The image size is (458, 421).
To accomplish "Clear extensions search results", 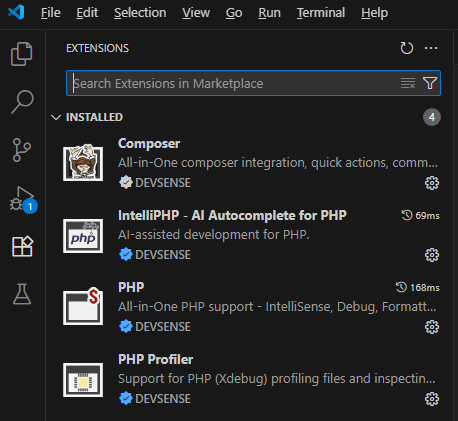I will pyautogui.click(x=408, y=83).
